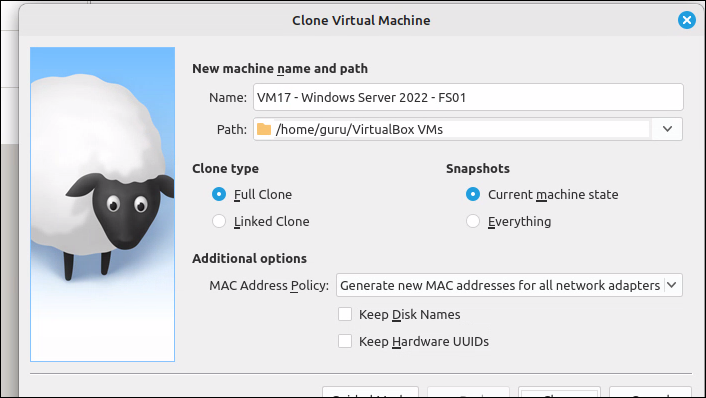The width and height of the screenshot is (706, 398).
Task: Expand the Path dropdown arrow
Action: pyautogui.click(x=667, y=129)
